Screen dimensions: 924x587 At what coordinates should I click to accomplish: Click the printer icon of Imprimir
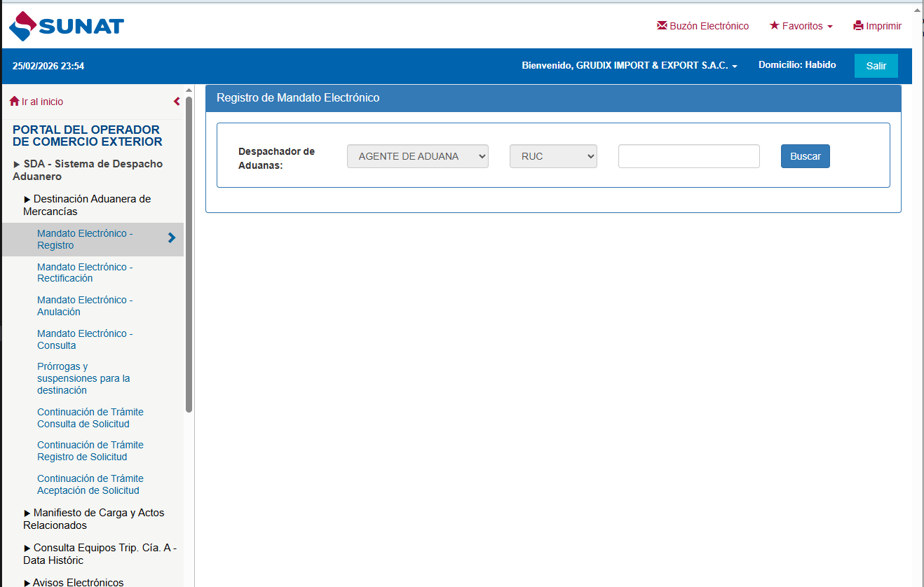point(858,26)
